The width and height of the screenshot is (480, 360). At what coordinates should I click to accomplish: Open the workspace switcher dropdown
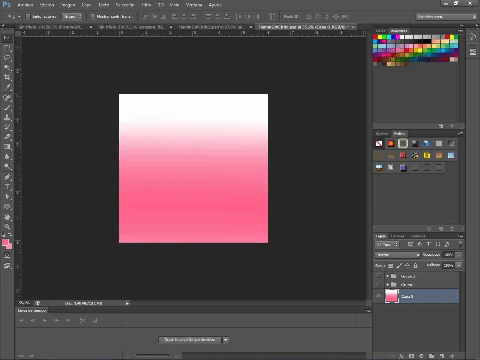coord(446,16)
